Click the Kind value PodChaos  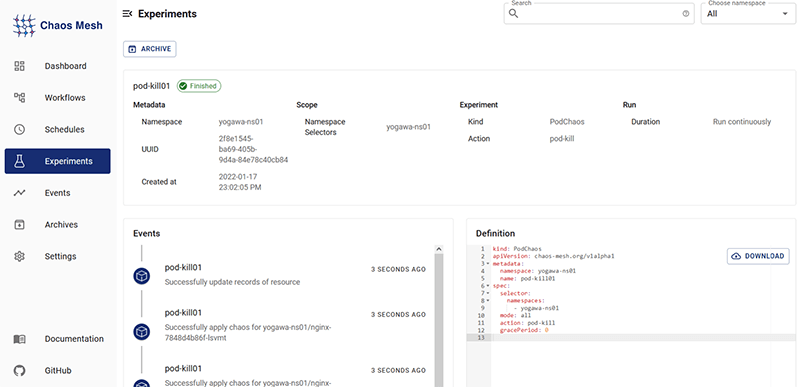(567, 122)
